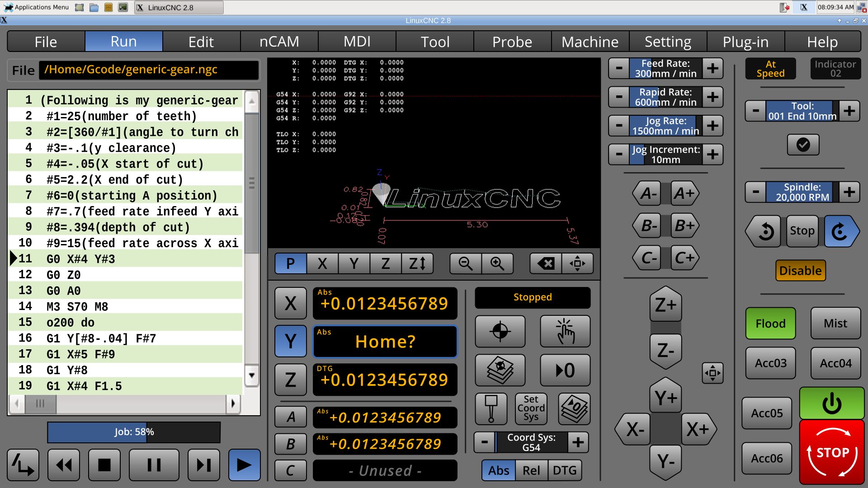Image resolution: width=868 pixels, height=488 pixels.
Task: Click the zoom in magnifier icon
Action: 497,263
